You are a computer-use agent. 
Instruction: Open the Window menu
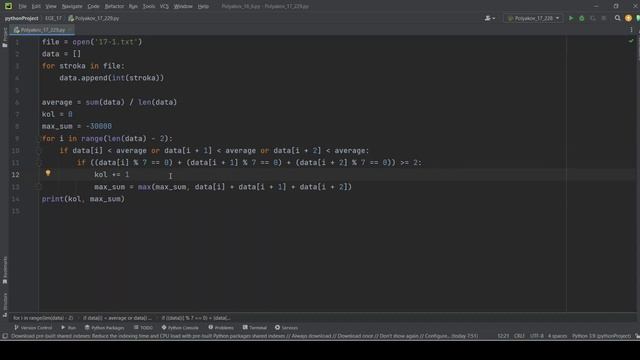tap(183, 7)
